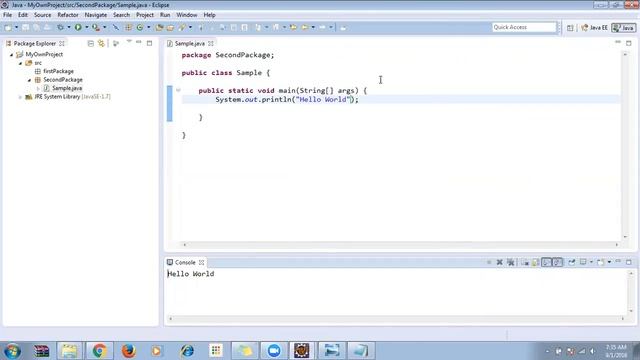Minimize the Package Explorer panel
The image size is (640, 360).
139,42
